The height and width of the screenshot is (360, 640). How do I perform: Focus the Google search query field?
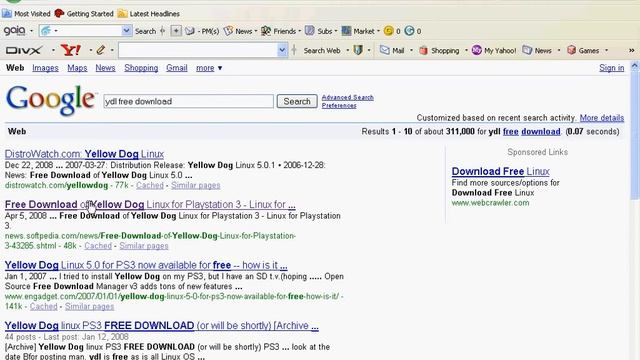click(188, 101)
